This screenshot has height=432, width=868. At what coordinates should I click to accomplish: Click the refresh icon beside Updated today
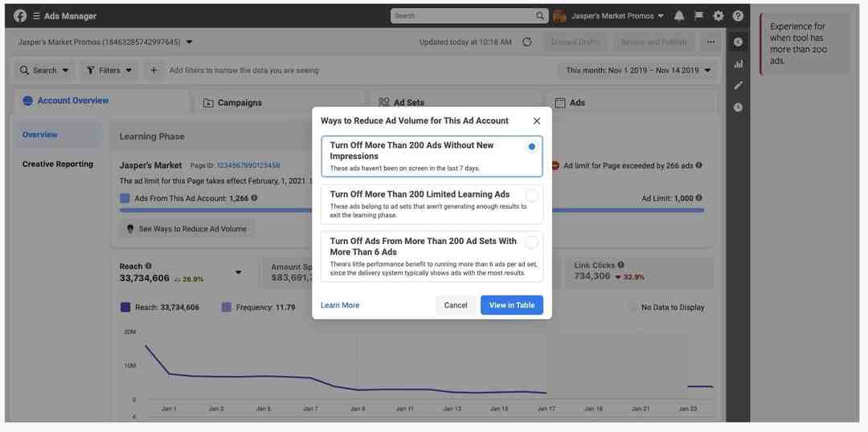tap(527, 42)
